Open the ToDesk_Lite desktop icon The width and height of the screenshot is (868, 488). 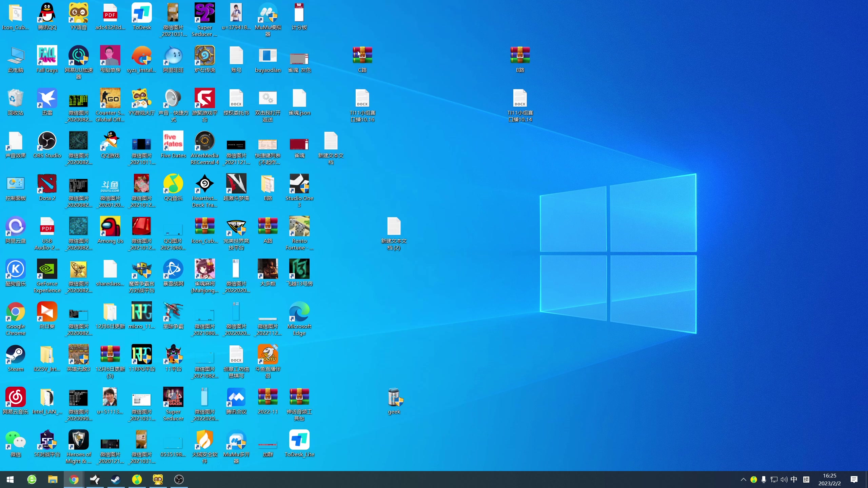pyautogui.click(x=299, y=444)
